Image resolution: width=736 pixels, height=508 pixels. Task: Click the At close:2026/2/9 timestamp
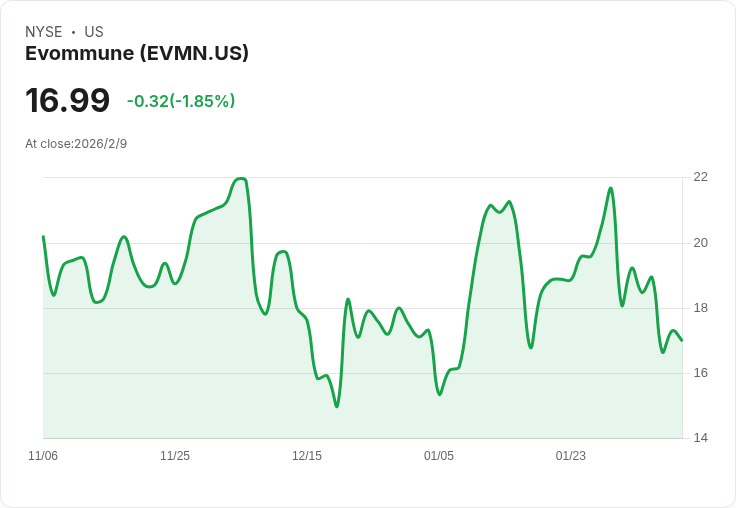coord(76,144)
